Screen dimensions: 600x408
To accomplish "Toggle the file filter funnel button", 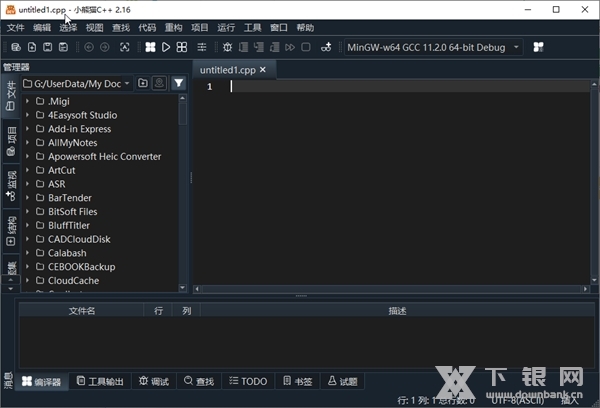I will [178, 83].
